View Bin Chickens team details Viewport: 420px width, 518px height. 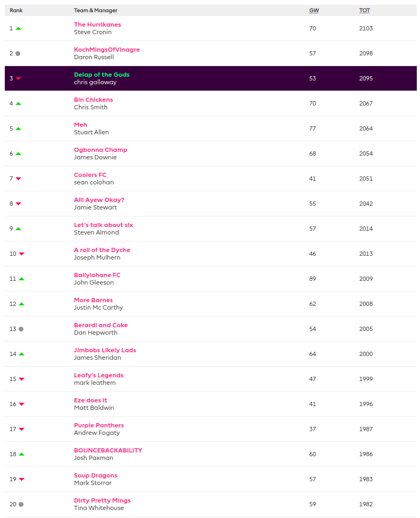pyautogui.click(x=93, y=100)
